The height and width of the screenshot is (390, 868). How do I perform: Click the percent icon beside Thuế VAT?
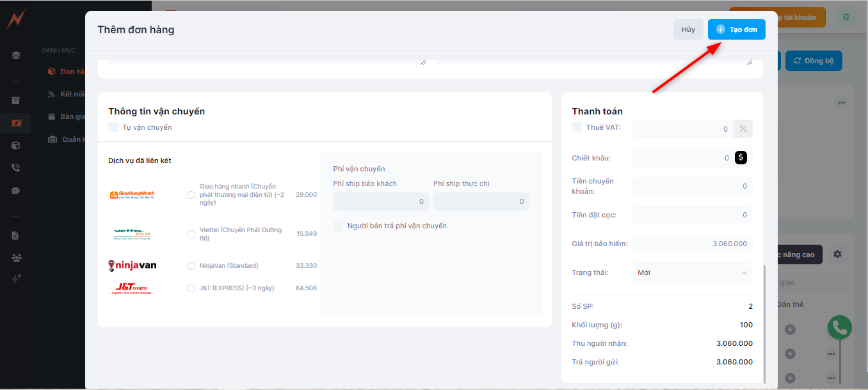tap(743, 129)
